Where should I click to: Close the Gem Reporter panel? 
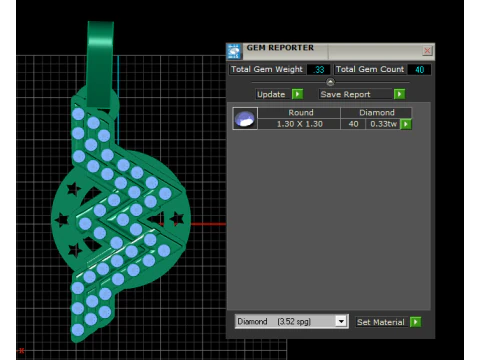click(x=427, y=51)
